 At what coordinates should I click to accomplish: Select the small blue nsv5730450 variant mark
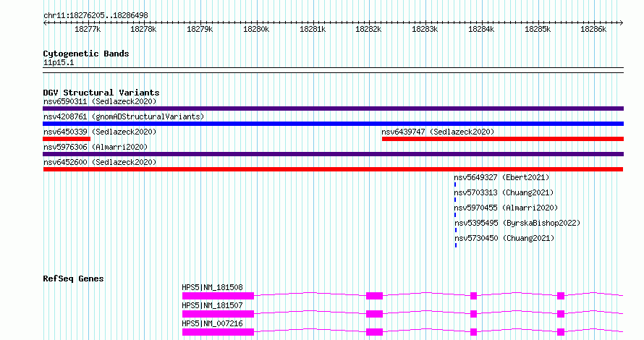pos(455,245)
